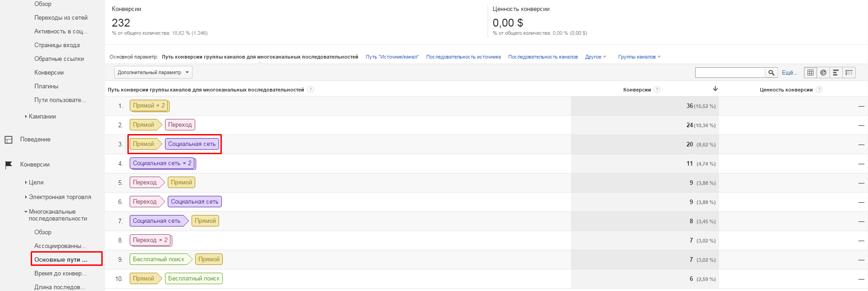Open Длина последов... report

point(60,287)
